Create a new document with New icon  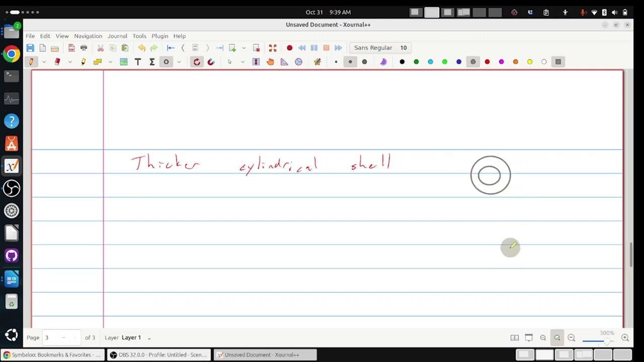point(43,48)
